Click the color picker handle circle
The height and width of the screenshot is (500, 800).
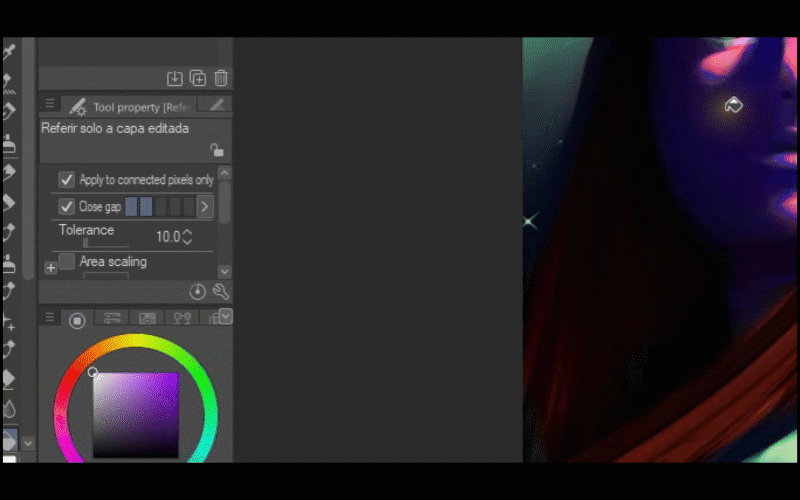point(92,372)
